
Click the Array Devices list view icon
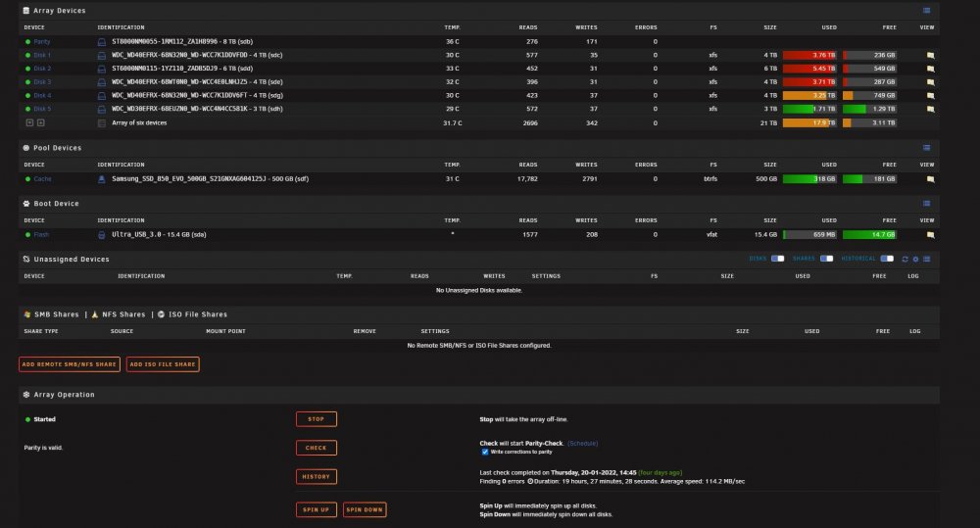[x=926, y=11]
